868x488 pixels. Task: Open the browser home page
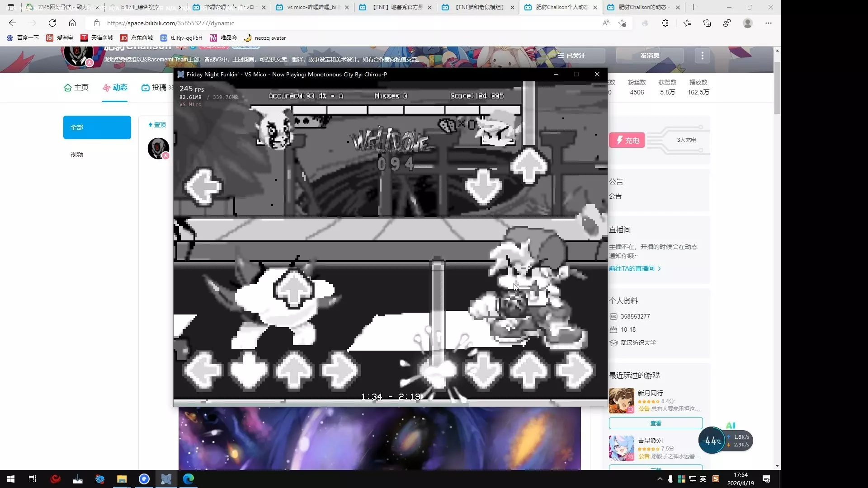pos(72,23)
